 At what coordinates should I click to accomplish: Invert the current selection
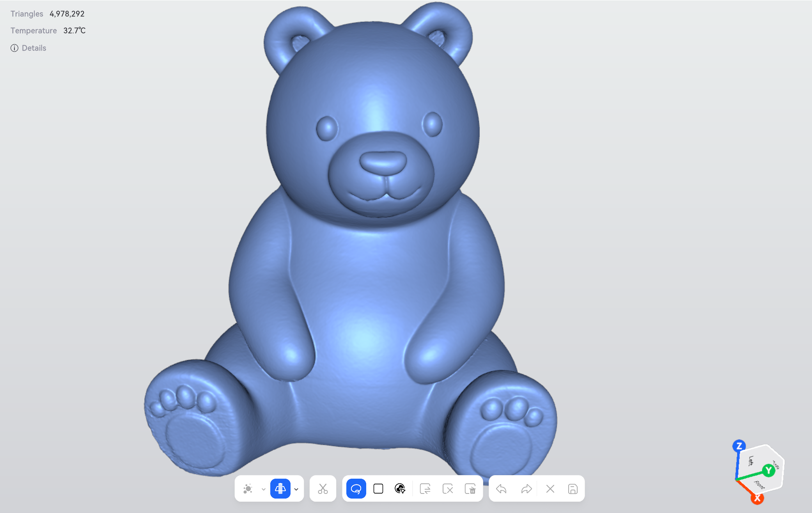click(x=425, y=488)
